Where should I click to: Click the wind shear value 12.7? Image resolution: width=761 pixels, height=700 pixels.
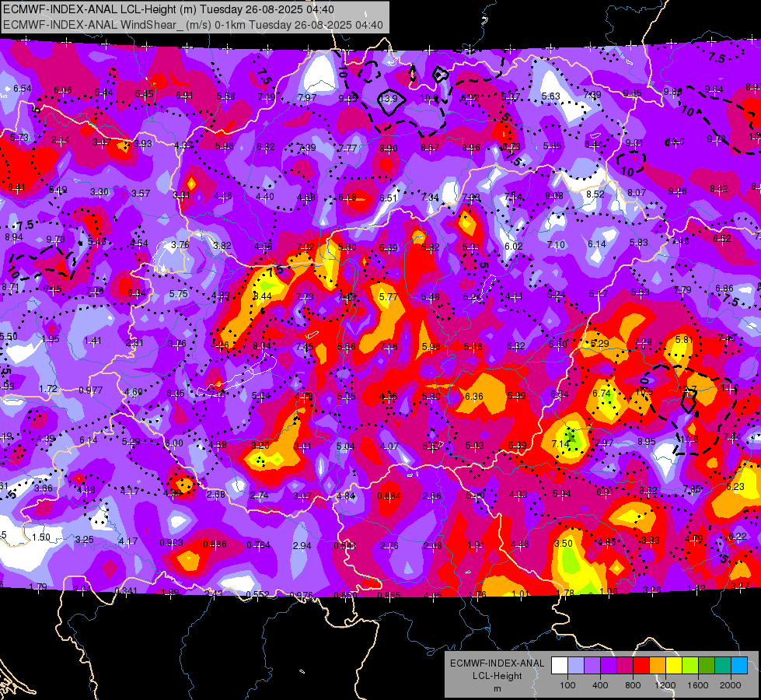[688, 389]
